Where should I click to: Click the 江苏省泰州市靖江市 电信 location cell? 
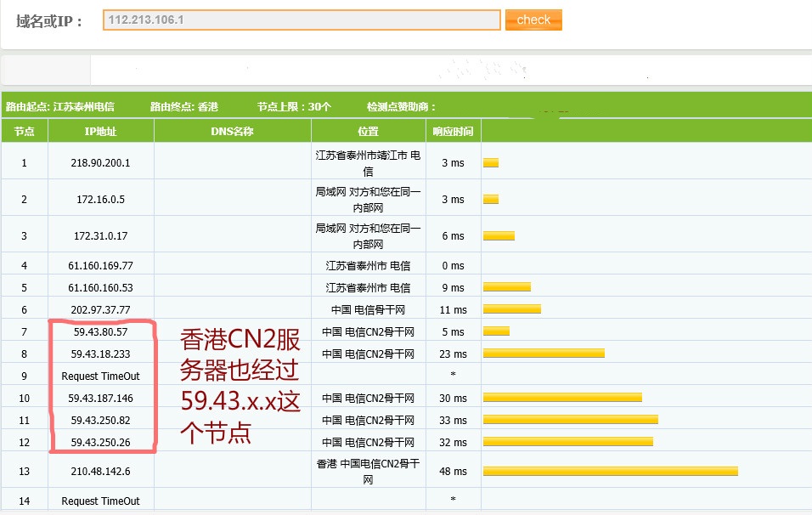(x=368, y=162)
